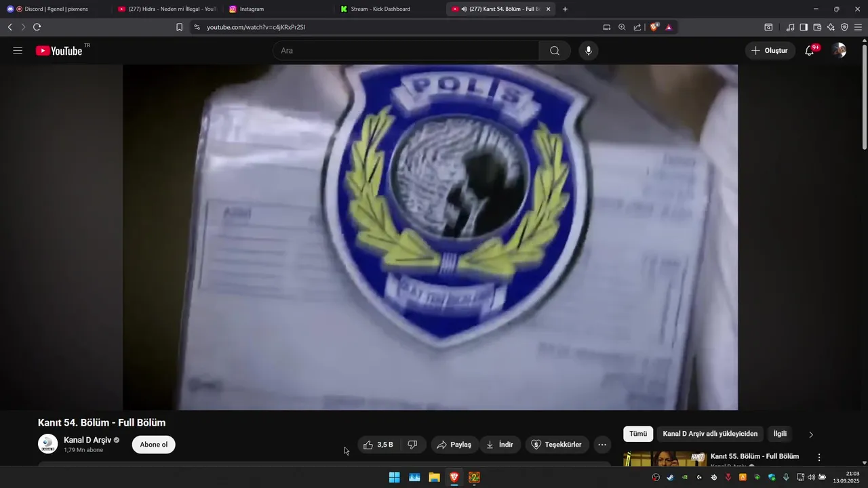Viewport: 868px width, 488px height.
Task: Click the Ara search input field
Action: 406,51
